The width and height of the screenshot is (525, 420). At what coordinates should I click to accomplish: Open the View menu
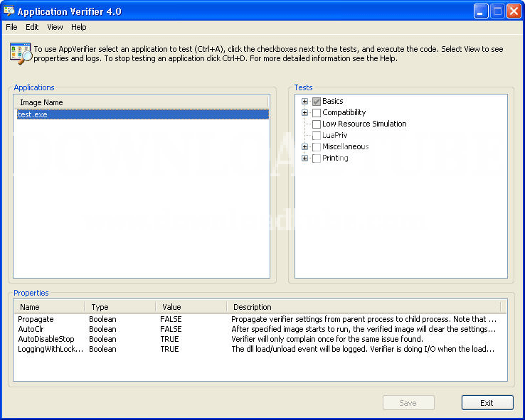point(55,27)
